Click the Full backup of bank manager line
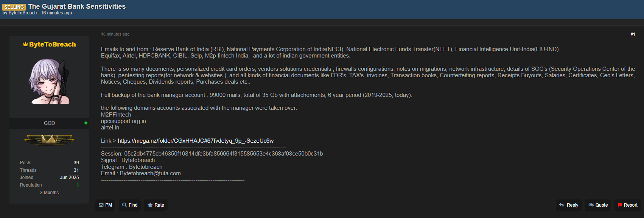This screenshot has height=218, width=644. (x=257, y=95)
